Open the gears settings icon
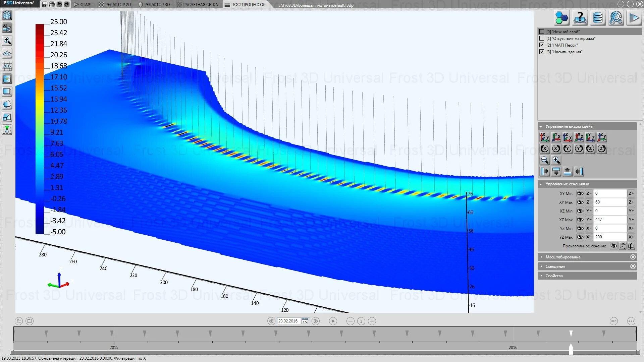The width and height of the screenshot is (644, 362). click(x=616, y=18)
